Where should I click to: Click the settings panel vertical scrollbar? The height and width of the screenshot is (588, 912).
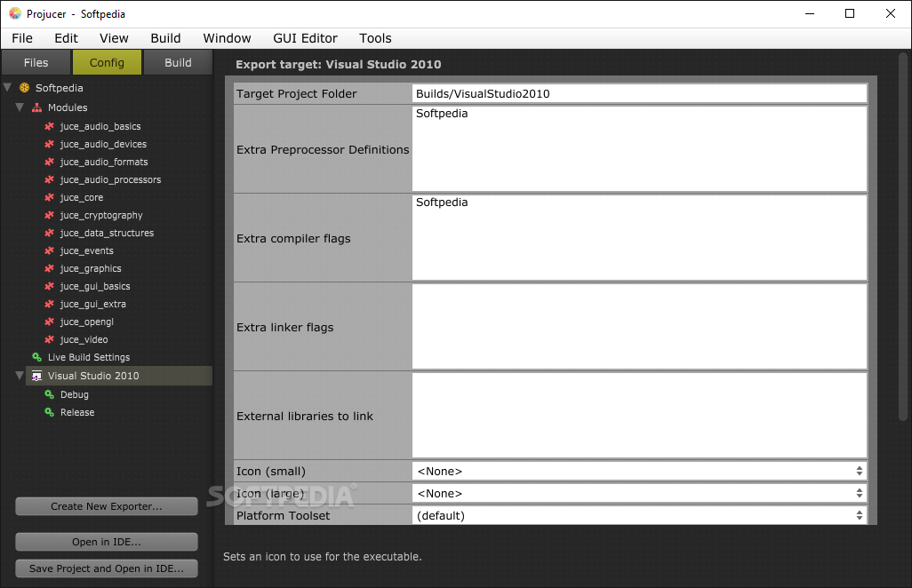coord(903,236)
